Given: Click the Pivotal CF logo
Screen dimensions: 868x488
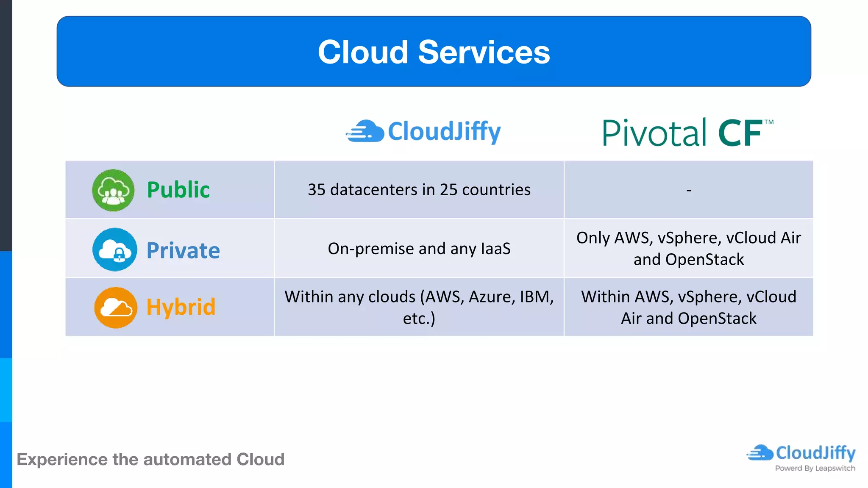Looking at the screenshot, I should point(687,133).
